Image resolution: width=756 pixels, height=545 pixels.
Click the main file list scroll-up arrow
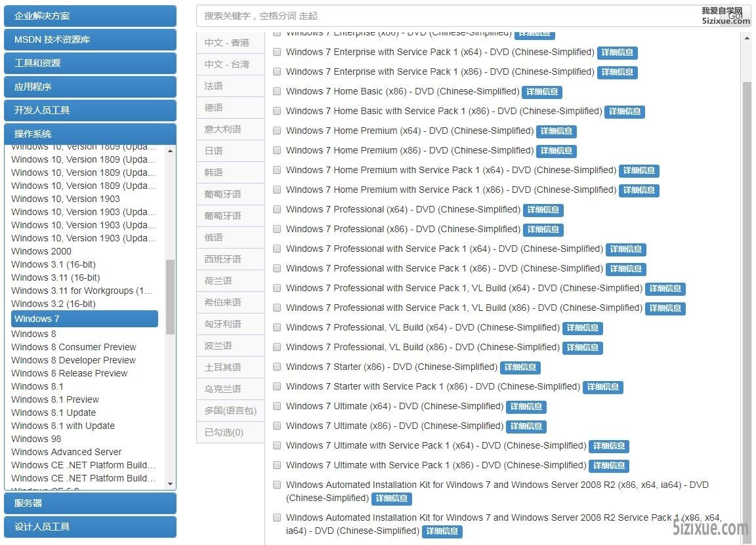coord(747,37)
